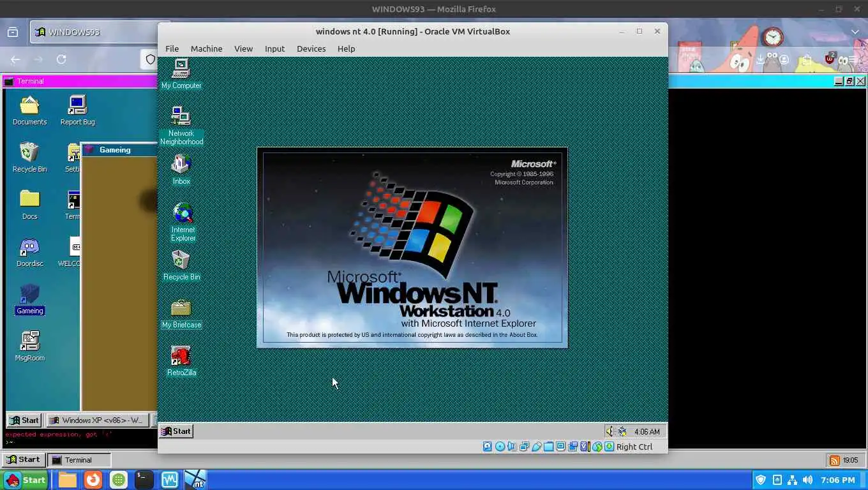Open host terminal from taskbar
This screenshot has width=868, height=490.
(x=144, y=480)
